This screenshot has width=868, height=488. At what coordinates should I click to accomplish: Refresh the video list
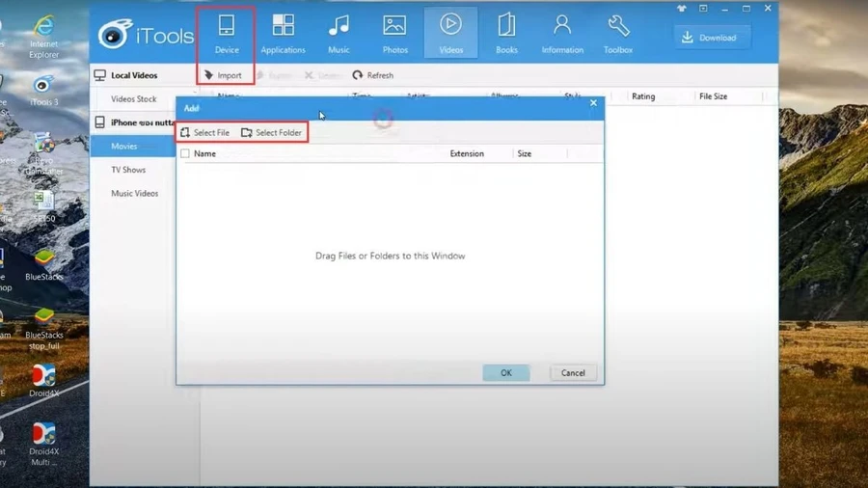pos(373,75)
